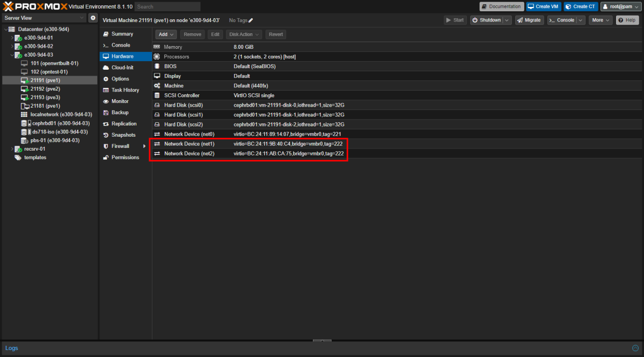Select Network Device (net1) row

coord(397,144)
